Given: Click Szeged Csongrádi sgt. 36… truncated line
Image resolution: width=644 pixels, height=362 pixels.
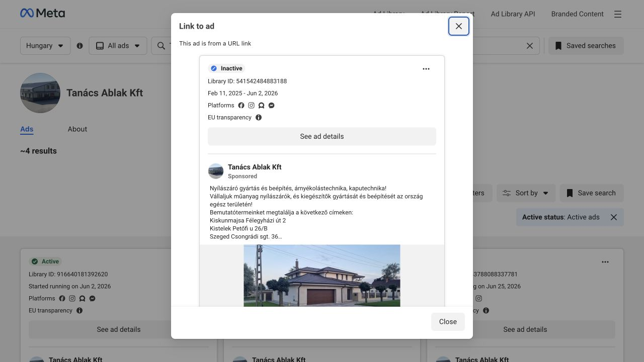Looking at the screenshot, I should pyautogui.click(x=246, y=237).
